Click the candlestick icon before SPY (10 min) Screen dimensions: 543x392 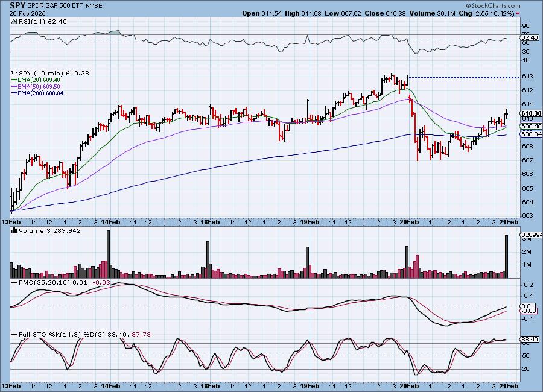tap(14, 73)
